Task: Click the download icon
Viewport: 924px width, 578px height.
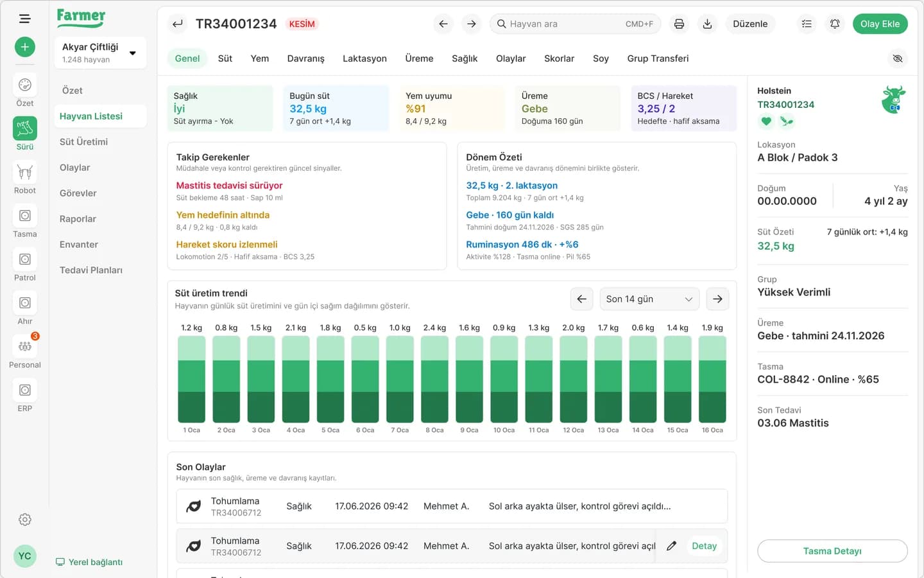Action: (707, 24)
